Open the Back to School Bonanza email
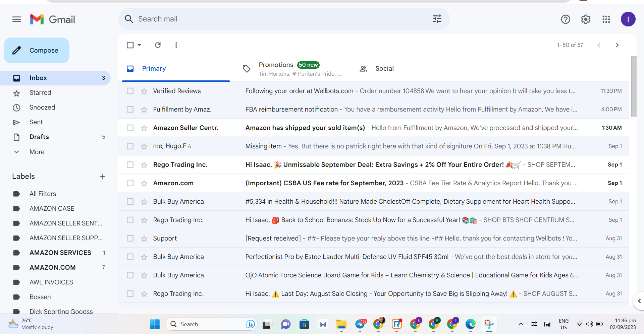The height and width of the screenshot is (334, 644). (x=374, y=220)
